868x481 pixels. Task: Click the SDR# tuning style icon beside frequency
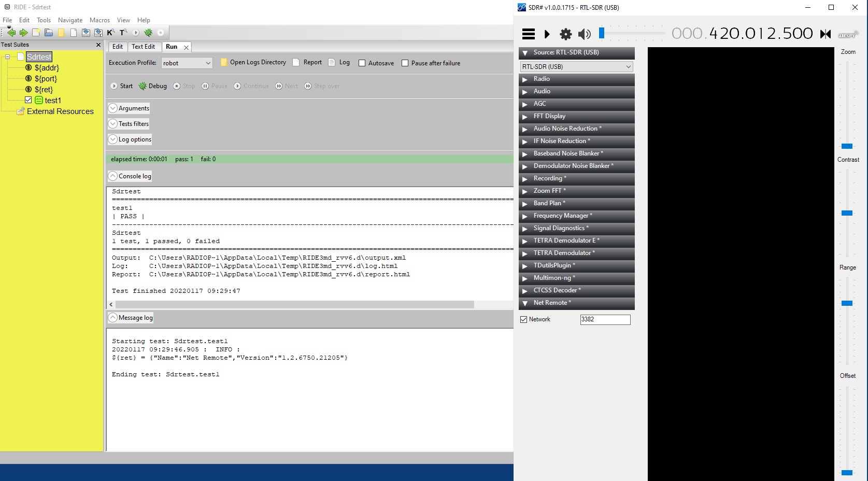tap(826, 34)
